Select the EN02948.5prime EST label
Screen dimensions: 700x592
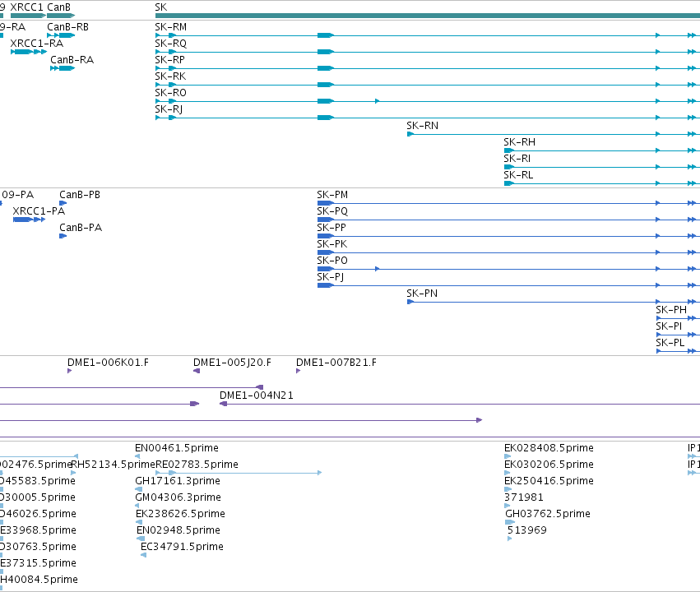178,530
